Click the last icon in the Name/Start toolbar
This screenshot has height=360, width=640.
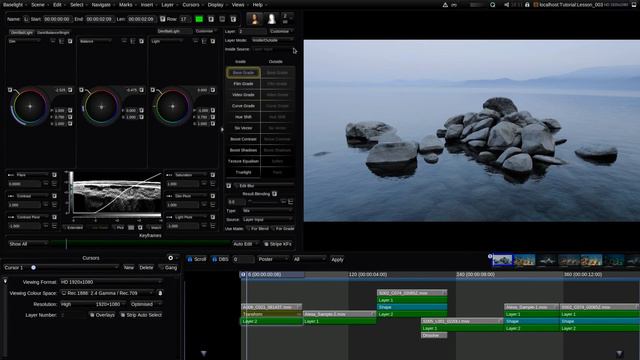(x=233, y=19)
